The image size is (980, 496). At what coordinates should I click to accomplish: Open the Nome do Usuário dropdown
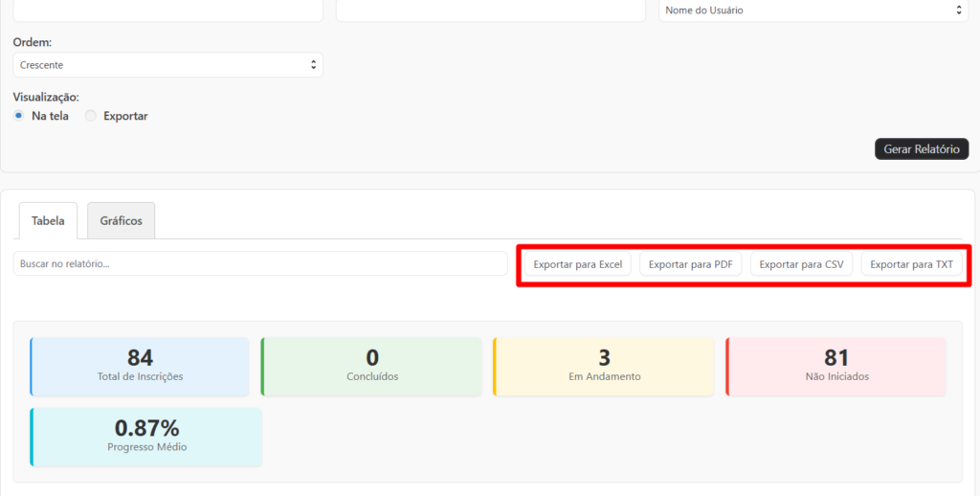click(813, 11)
